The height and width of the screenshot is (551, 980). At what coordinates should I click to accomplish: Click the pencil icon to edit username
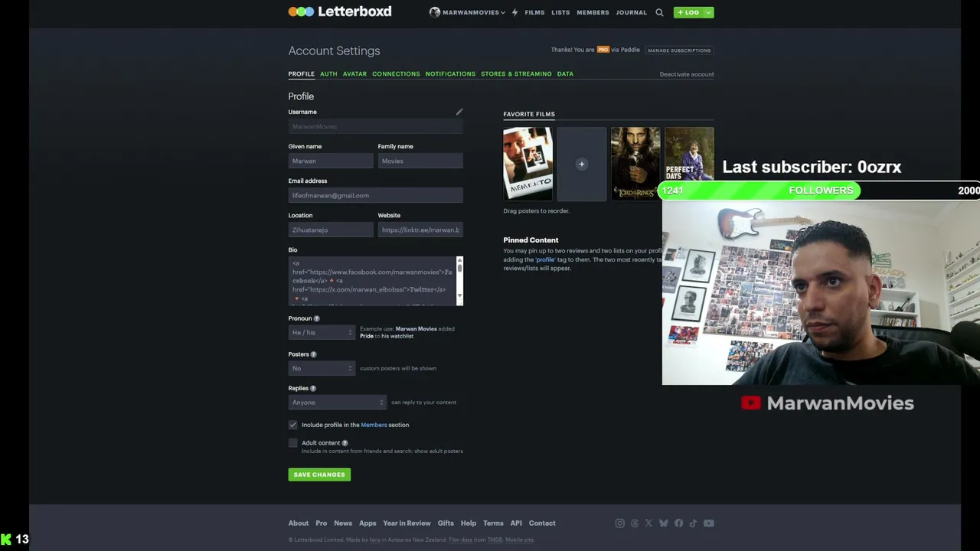[459, 112]
